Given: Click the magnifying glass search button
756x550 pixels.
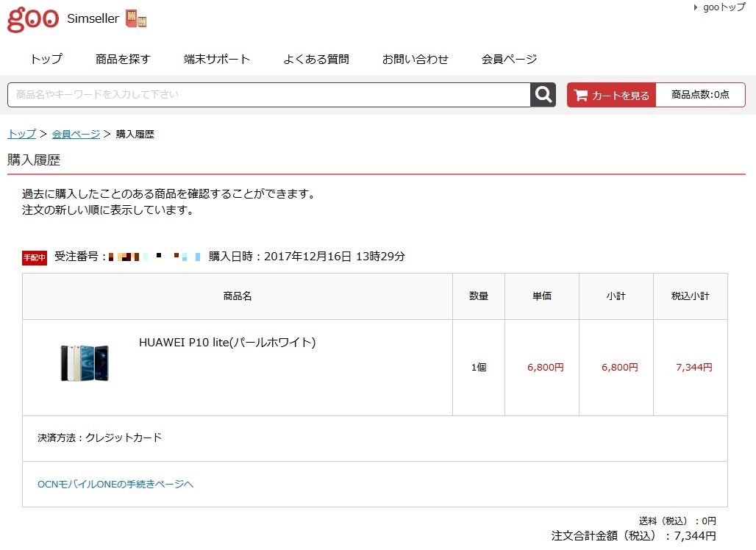Looking at the screenshot, I should [543, 94].
